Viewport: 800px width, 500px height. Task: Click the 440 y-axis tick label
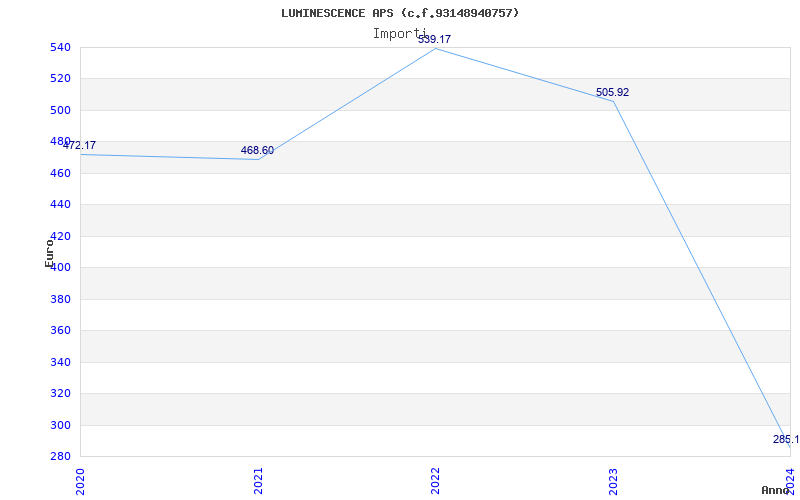[60, 205]
